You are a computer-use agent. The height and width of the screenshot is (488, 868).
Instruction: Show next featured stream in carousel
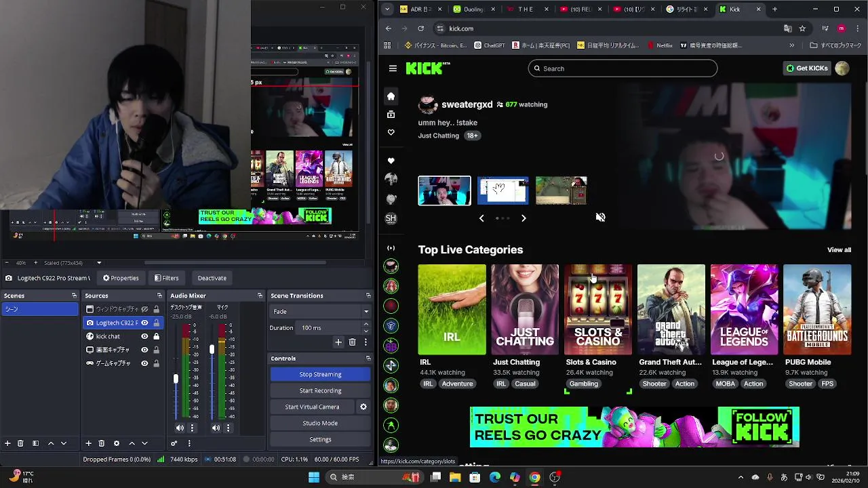point(524,218)
